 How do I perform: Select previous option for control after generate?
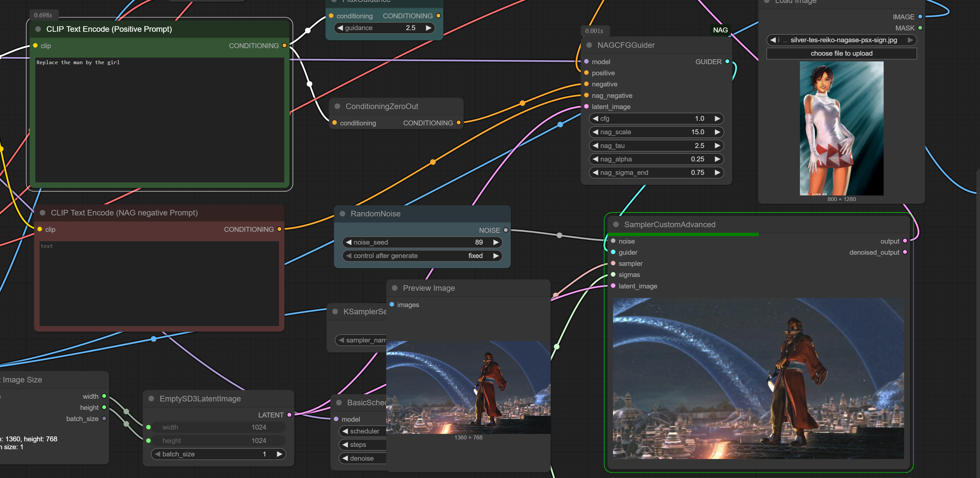coord(348,256)
